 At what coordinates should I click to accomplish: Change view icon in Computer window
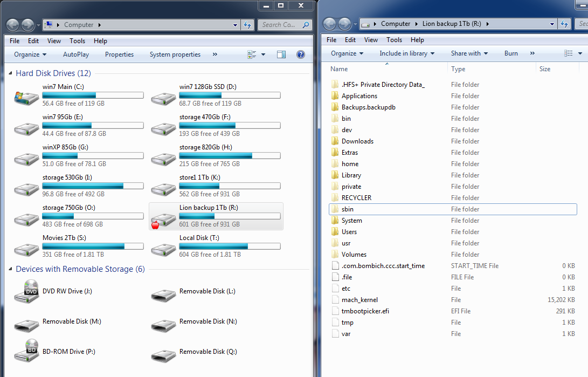pyautogui.click(x=252, y=55)
